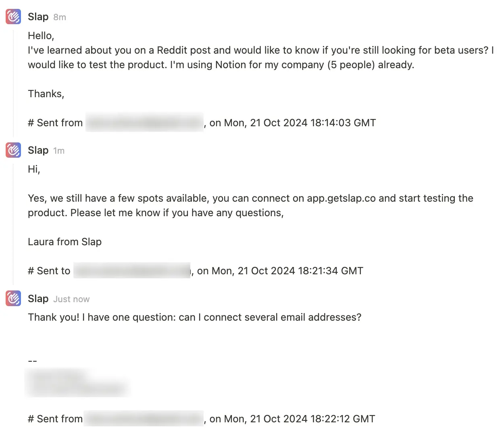The image size is (504, 432).
Task: Click the Slap logo next to the 1m timestamp
Action: 12,150
